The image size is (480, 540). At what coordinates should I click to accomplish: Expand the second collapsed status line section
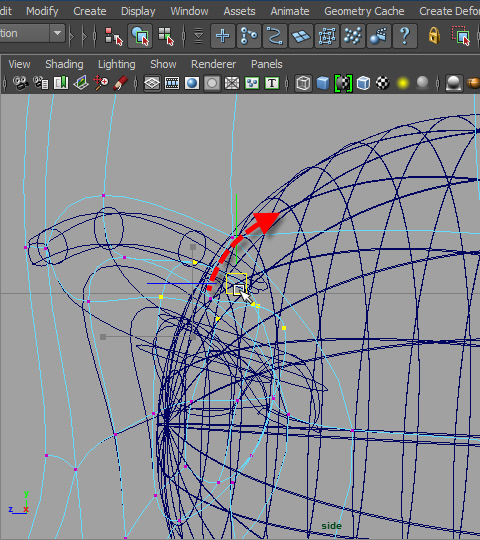click(84, 35)
